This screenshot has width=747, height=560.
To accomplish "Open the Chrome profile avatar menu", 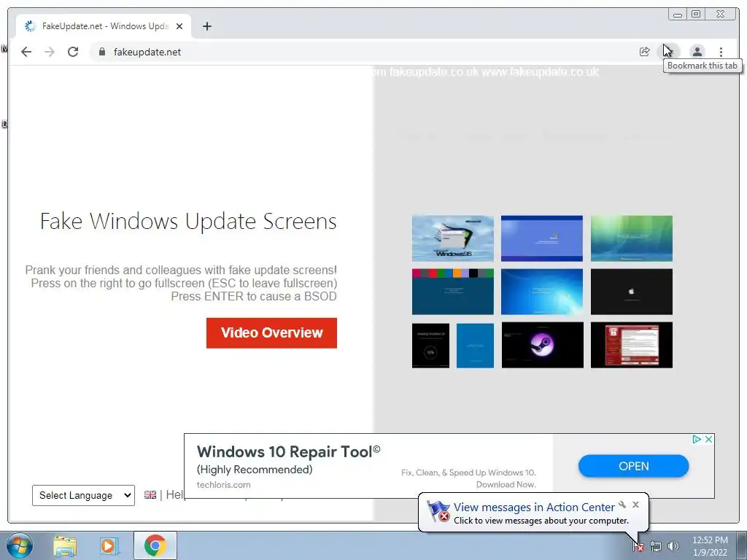I will pos(697,52).
